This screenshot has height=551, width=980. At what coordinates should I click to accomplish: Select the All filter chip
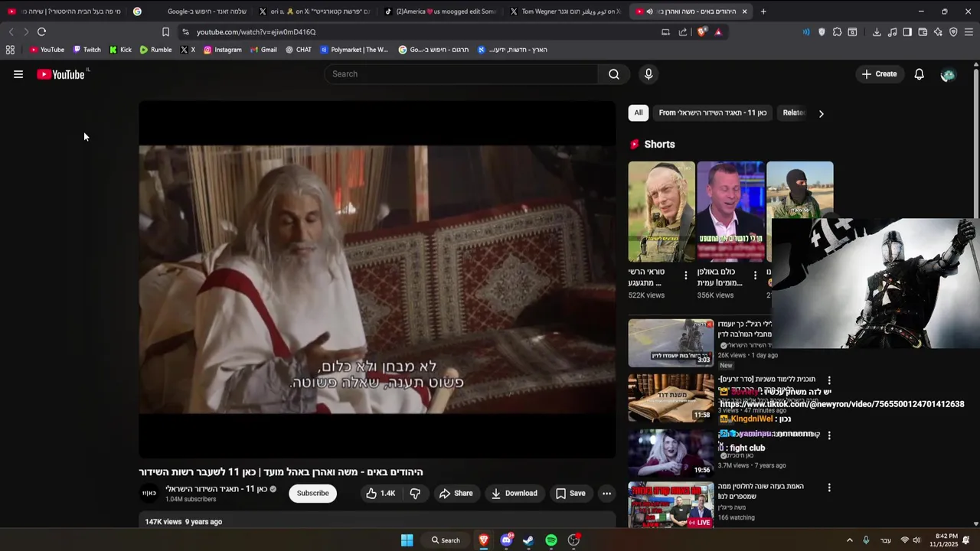[x=639, y=112]
